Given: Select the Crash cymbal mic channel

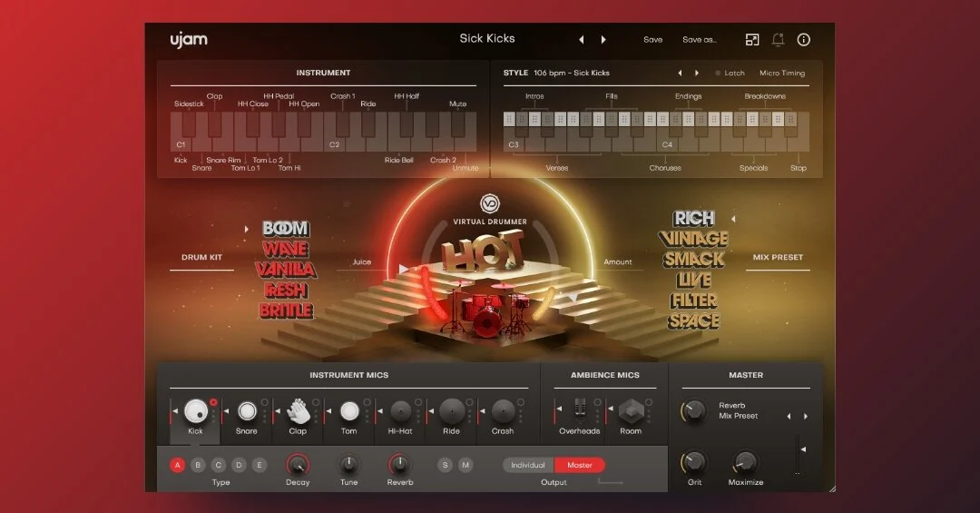Looking at the screenshot, I should tap(503, 411).
